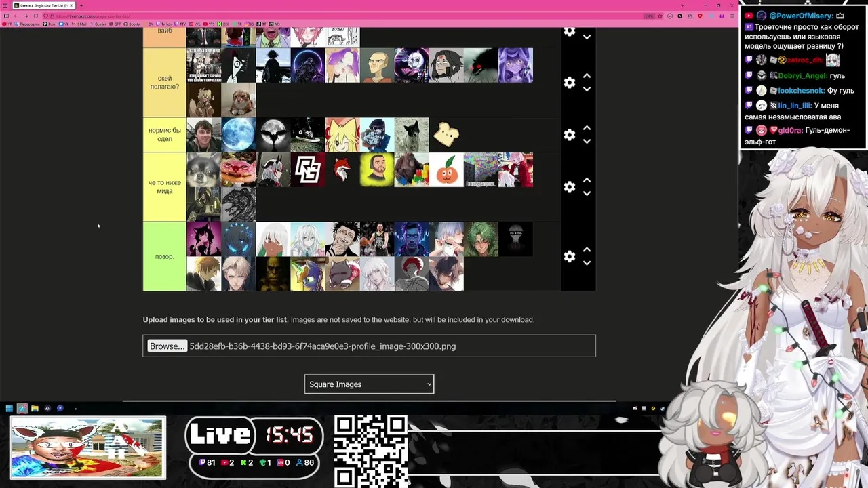Screen dimensions: 868x488
Task: Select the hamster avatar in 'окей полагаю?' tier
Action: 238,100
